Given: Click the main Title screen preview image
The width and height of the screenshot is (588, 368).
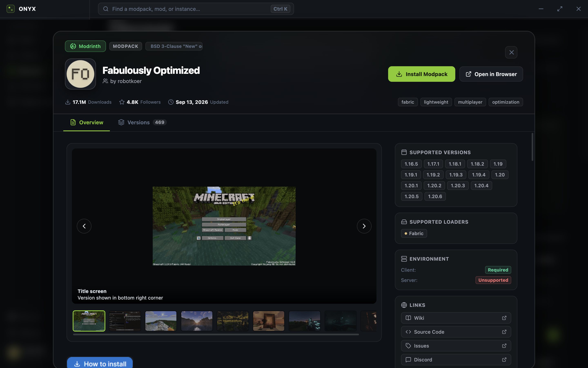Looking at the screenshot, I should click(224, 226).
